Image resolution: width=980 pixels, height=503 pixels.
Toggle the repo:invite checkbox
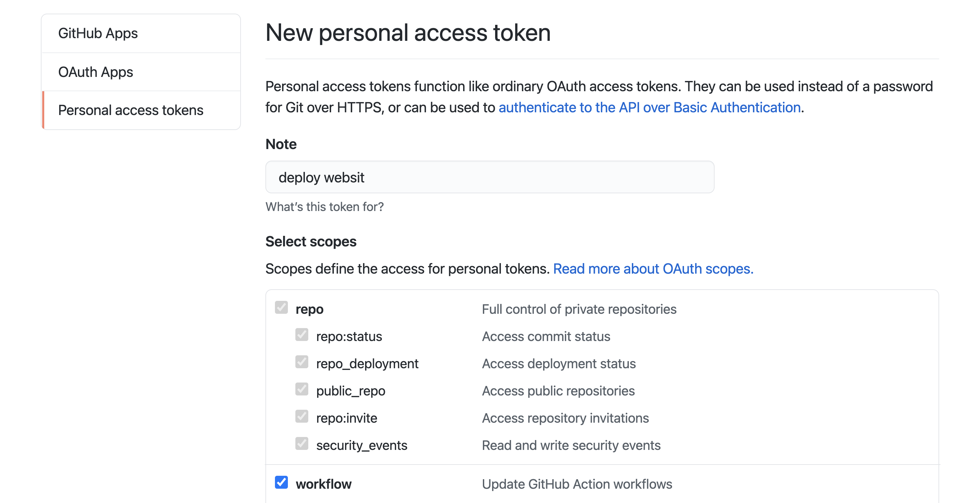coord(302,417)
